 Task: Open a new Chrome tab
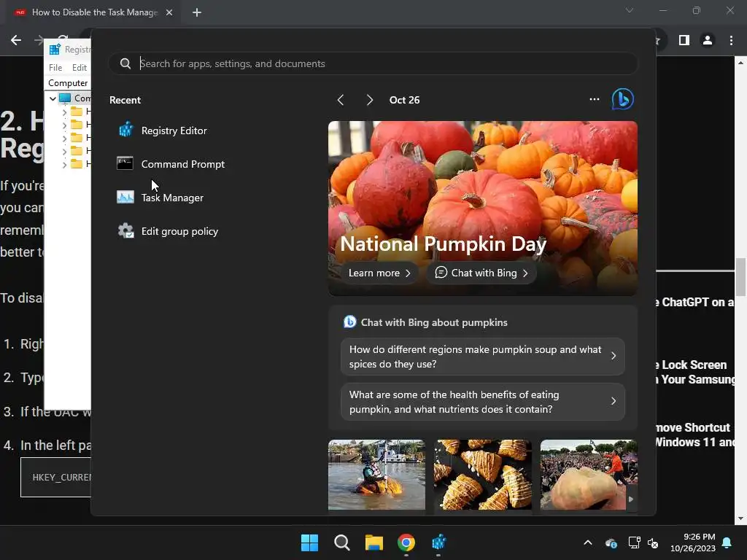click(x=197, y=12)
